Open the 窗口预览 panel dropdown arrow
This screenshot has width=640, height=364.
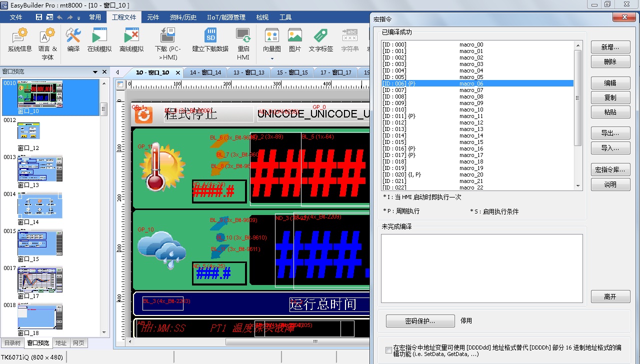click(x=95, y=72)
